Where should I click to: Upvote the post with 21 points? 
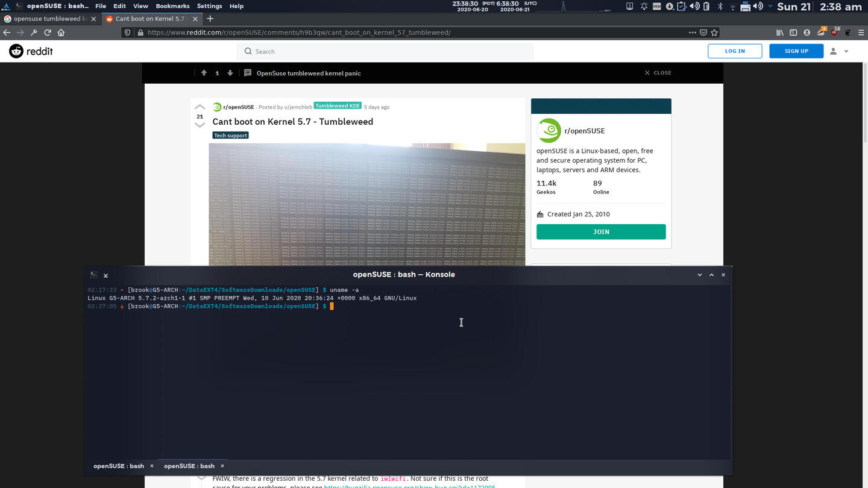tap(200, 107)
